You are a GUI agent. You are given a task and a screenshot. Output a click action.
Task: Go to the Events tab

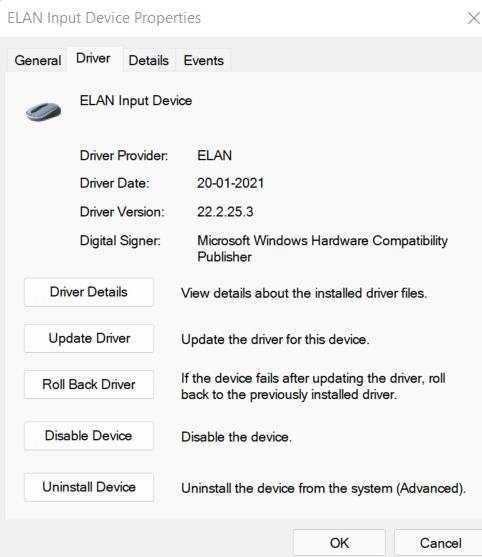[x=204, y=60]
